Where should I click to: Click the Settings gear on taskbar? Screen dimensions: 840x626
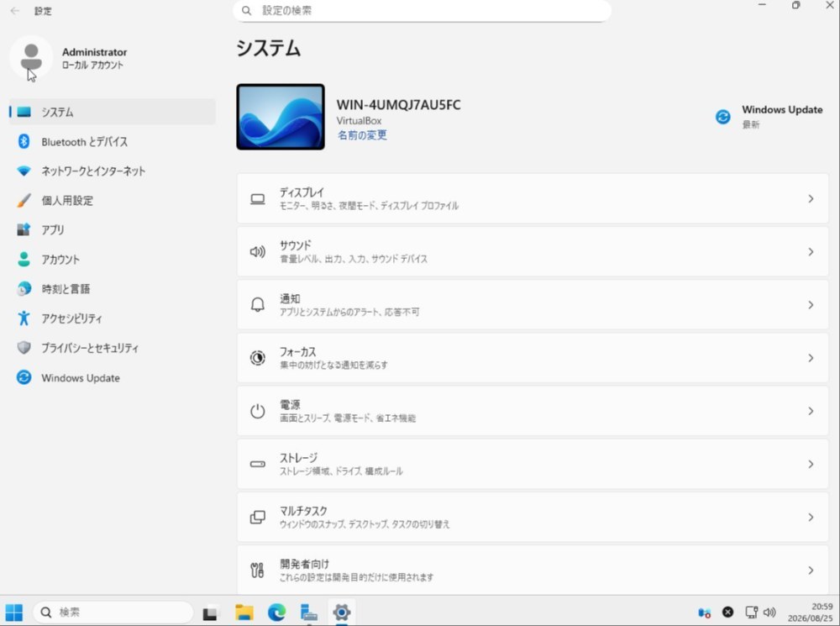(341, 612)
